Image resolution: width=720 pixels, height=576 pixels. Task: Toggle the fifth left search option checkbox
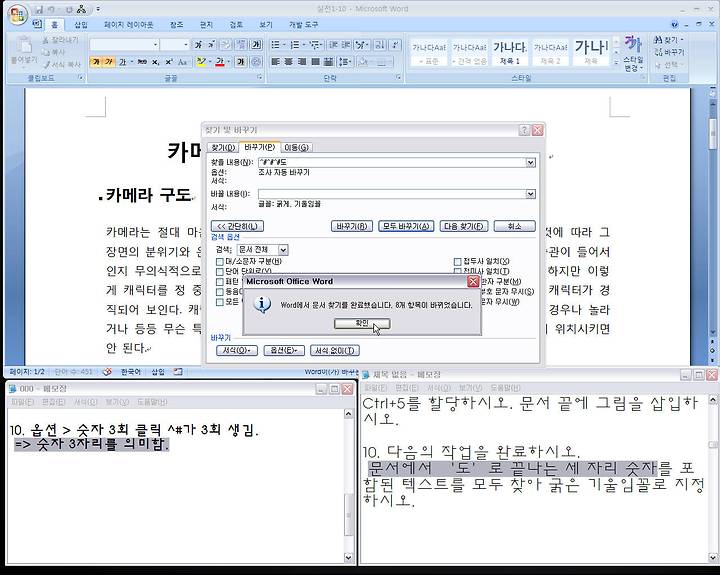[x=219, y=302]
